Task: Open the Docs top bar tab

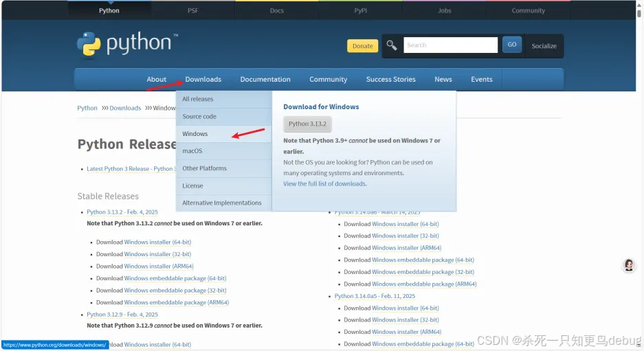Action: coord(277,10)
